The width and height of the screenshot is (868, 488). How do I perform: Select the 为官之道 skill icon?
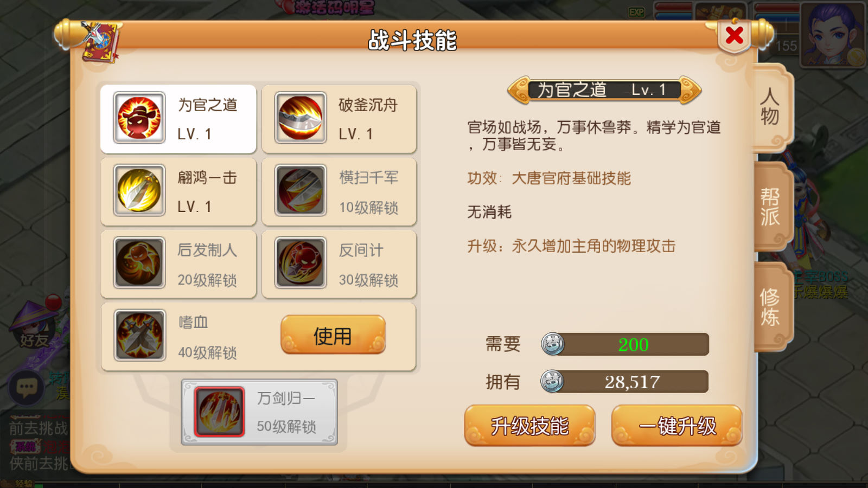point(139,118)
